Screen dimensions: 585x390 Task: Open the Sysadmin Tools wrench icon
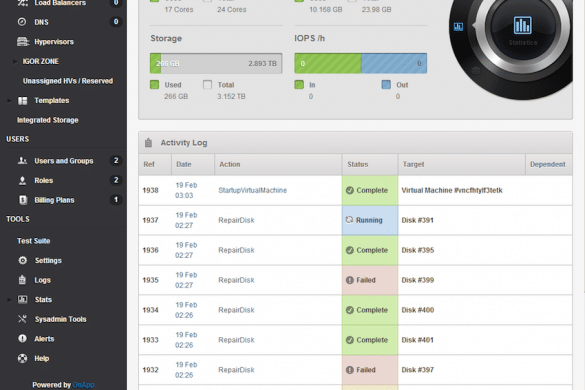(22, 319)
